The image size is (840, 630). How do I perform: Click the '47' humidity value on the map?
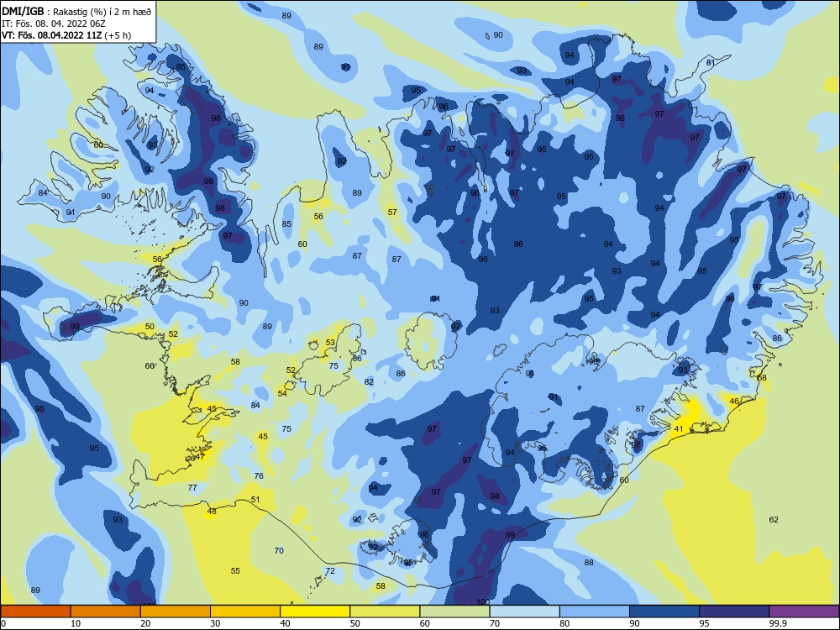coord(200,457)
